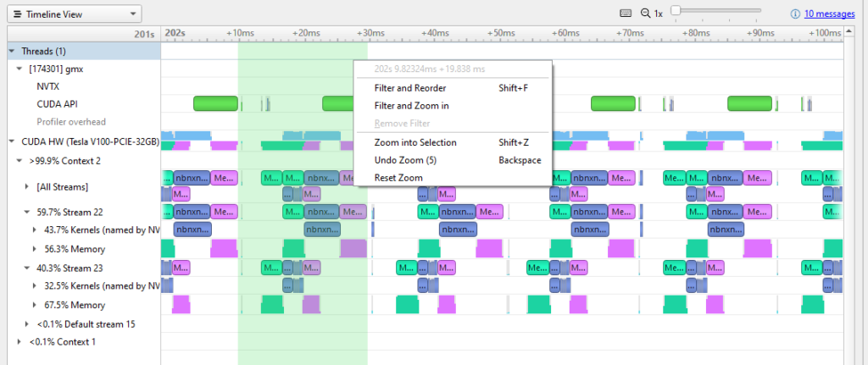Collapse the [174301] gmx thread
The width and height of the screenshot is (868, 365).
pos(19,69)
